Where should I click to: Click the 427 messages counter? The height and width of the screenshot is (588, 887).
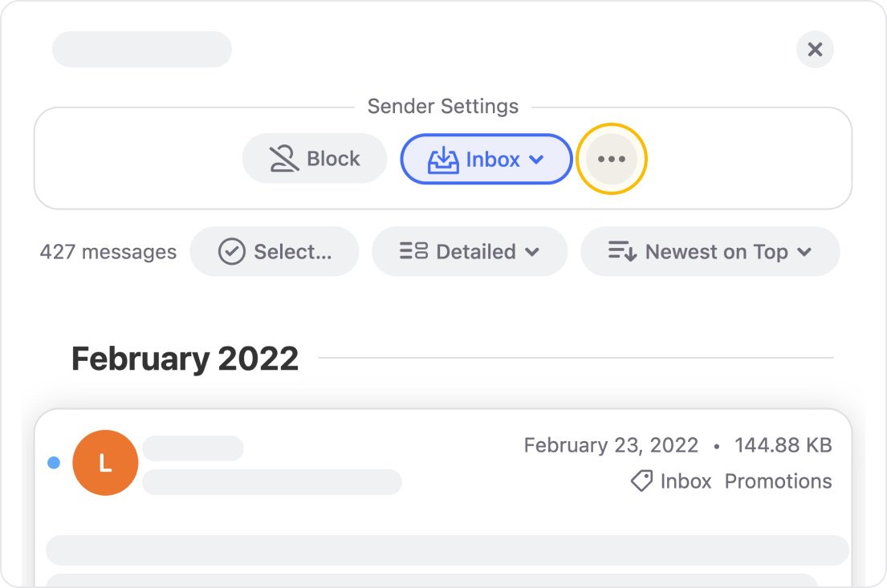108,251
